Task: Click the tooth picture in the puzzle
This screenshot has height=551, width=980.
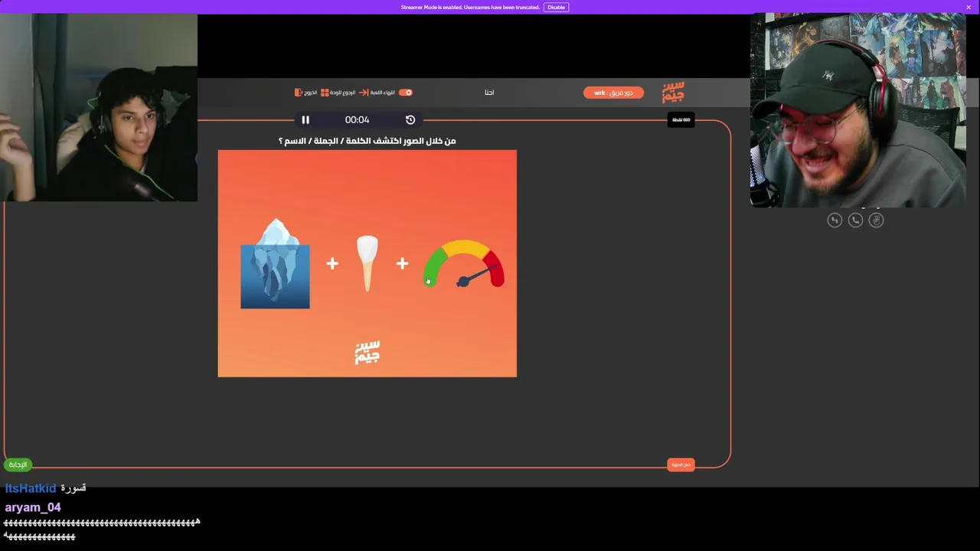Action: (x=367, y=263)
